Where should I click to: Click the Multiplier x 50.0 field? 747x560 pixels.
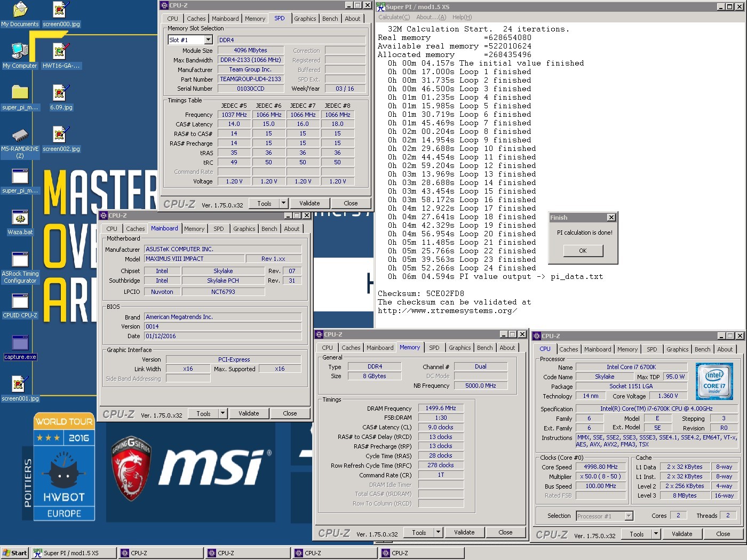601,476
